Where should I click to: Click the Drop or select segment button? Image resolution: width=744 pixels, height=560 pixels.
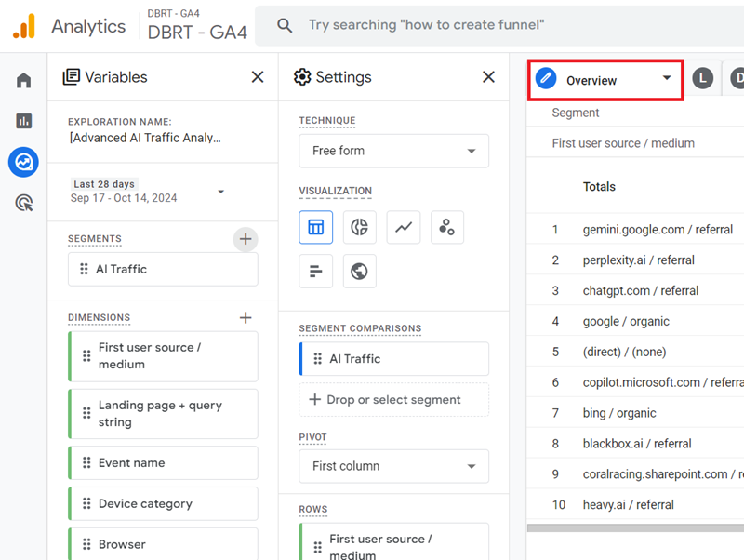click(x=393, y=401)
